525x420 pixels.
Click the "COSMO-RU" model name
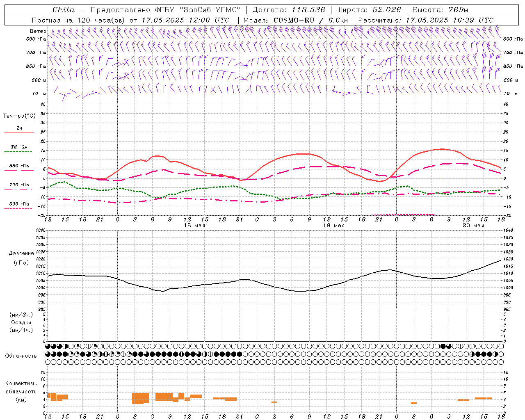294,20
